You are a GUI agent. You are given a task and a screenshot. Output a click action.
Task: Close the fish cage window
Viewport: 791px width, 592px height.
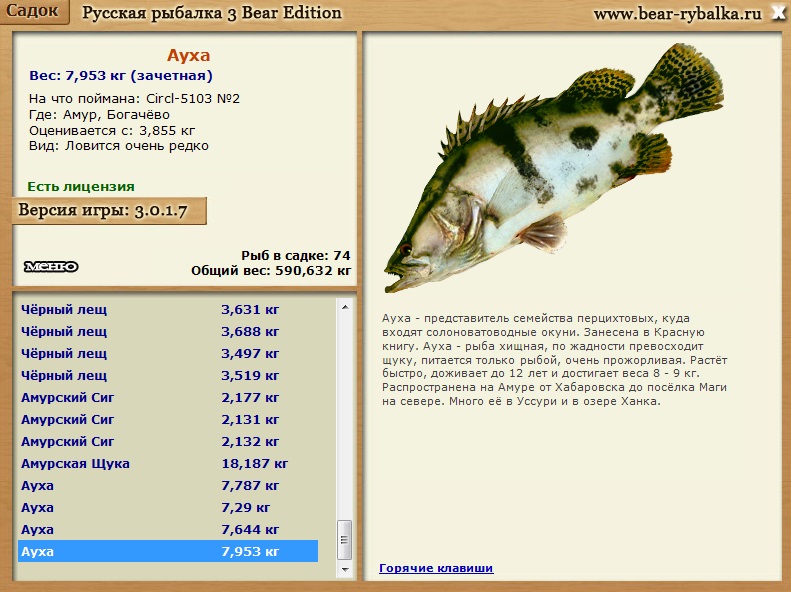pyautogui.click(x=778, y=14)
